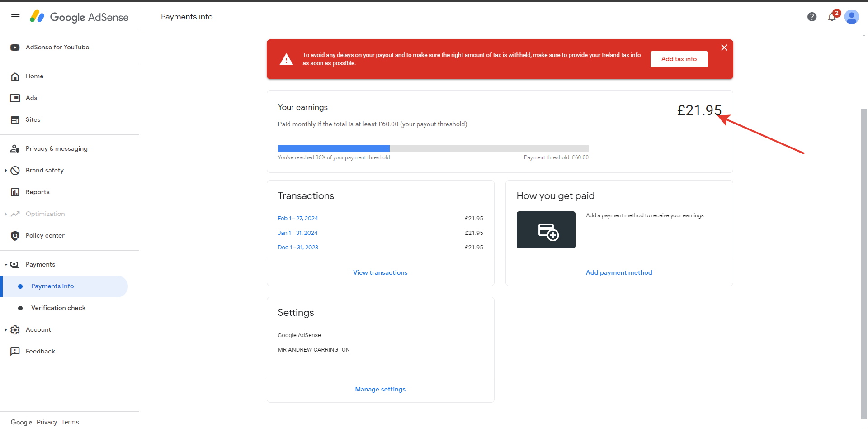Click the Payments info page title
868x429 pixels.
point(187,17)
